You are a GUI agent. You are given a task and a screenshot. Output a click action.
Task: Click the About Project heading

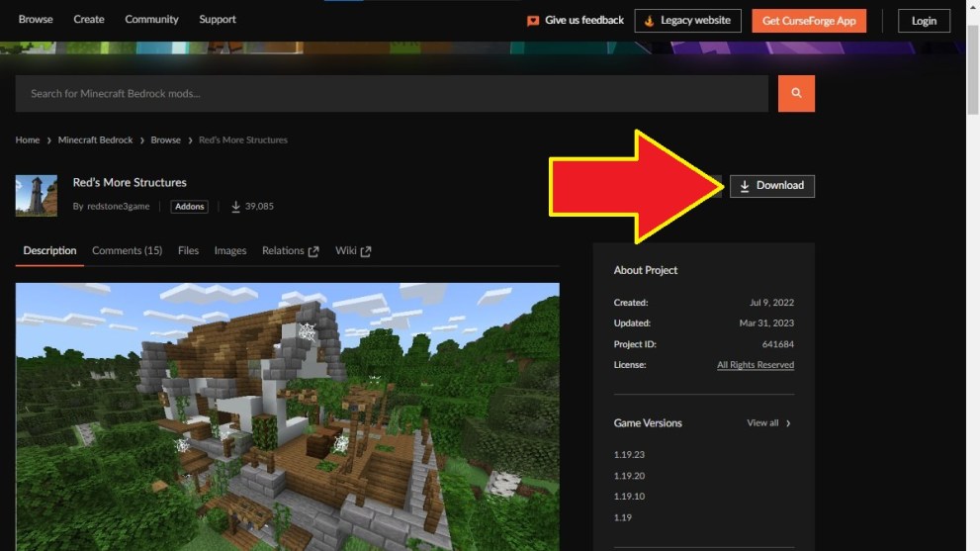click(x=646, y=270)
